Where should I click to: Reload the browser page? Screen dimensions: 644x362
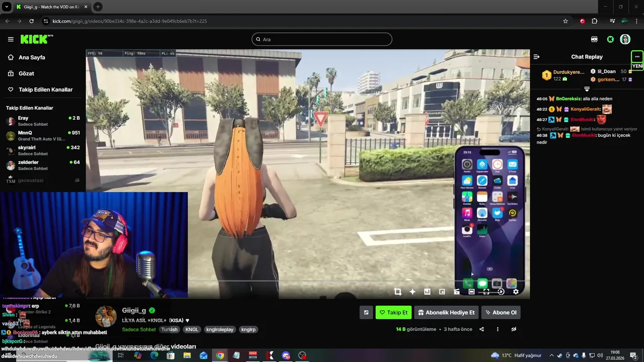tap(31, 21)
